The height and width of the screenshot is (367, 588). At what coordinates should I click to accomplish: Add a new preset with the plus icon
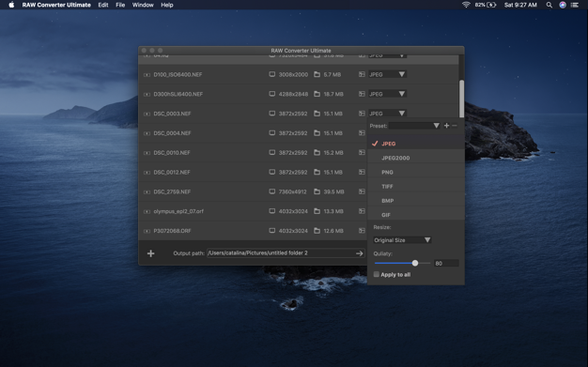click(x=446, y=126)
